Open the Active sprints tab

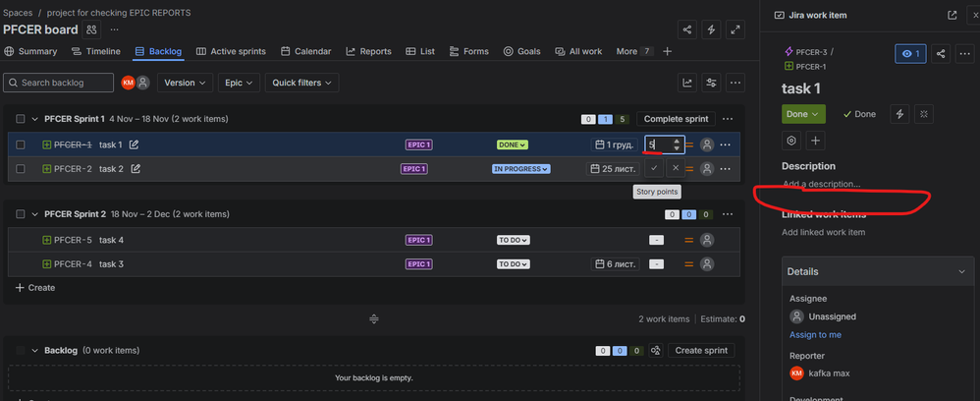pyautogui.click(x=231, y=51)
